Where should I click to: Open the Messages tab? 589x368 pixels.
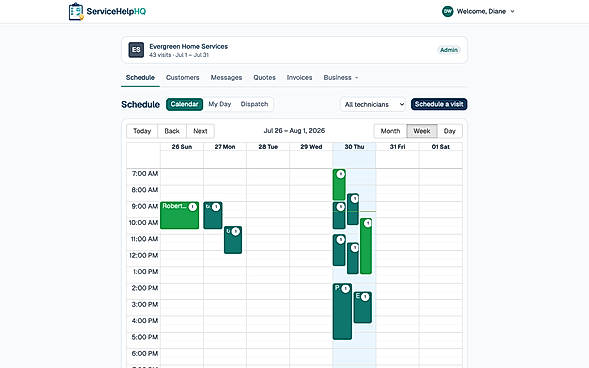pos(226,77)
